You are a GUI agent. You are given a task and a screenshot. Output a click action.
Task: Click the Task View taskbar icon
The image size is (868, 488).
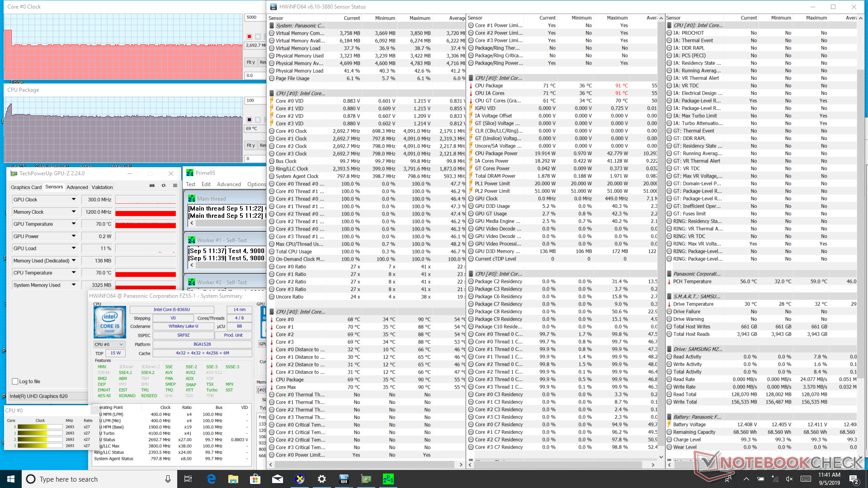pos(188,479)
